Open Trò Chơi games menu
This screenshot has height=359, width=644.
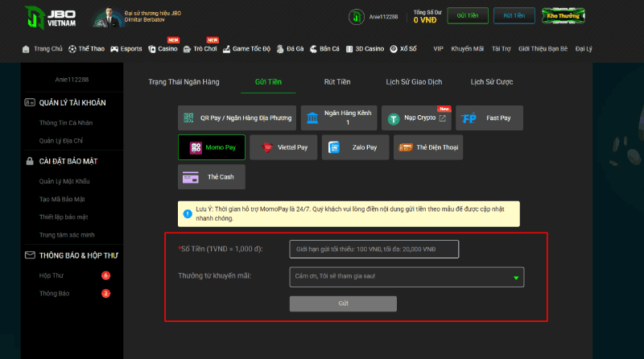pos(200,49)
